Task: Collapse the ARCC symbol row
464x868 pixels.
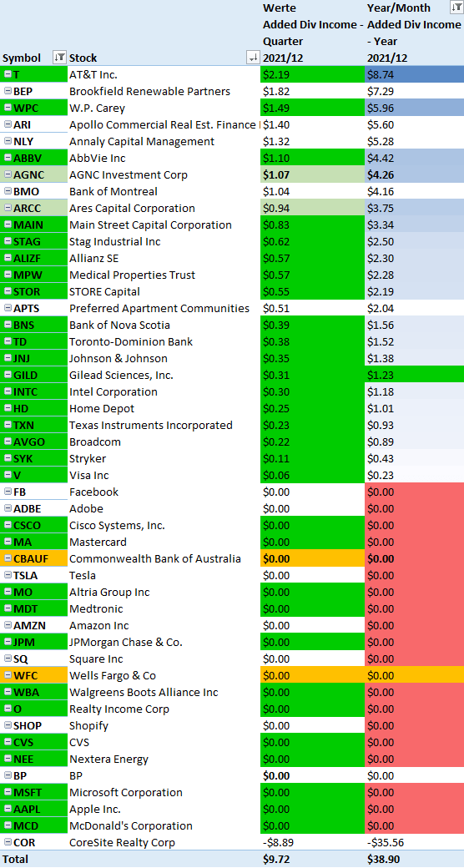Action: (x=8, y=208)
